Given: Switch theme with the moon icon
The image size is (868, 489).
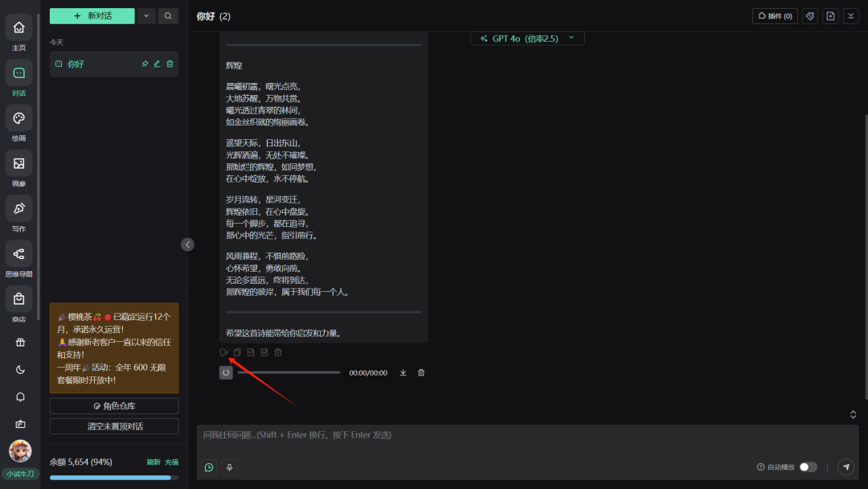Looking at the screenshot, I should pyautogui.click(x=19, y=370).
